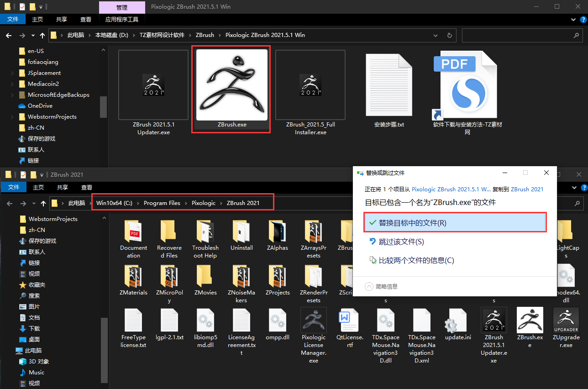This screenshot has height=389, width=588.
Task: Focus the search box in top window
Action: tap(522, 35)
